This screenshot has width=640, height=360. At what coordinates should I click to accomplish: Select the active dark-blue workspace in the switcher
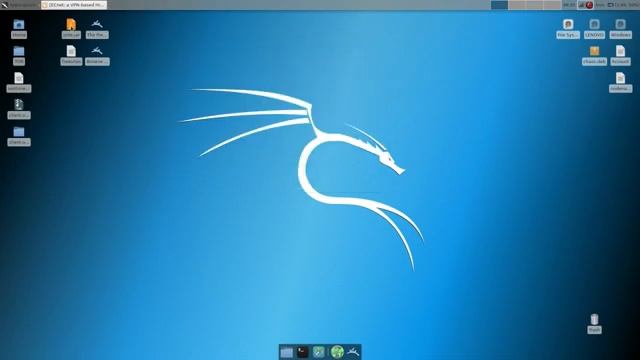coord(500,5)
